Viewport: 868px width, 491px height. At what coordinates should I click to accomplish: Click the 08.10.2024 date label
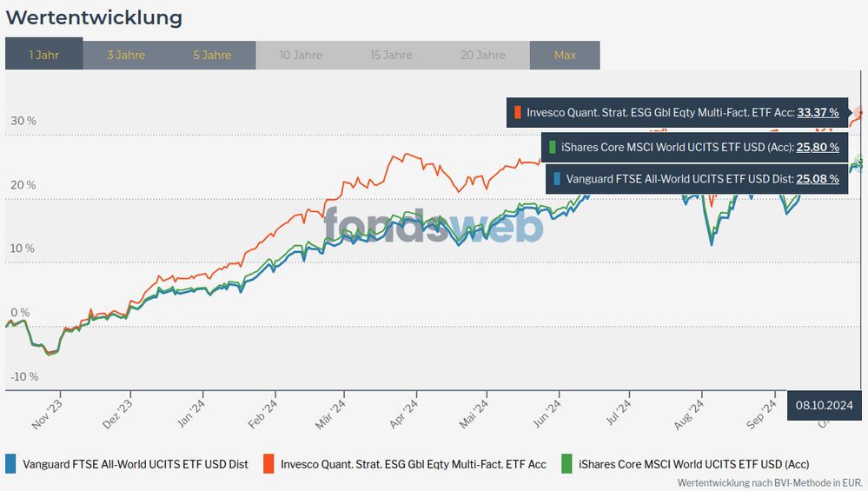[x=825, y=405]
